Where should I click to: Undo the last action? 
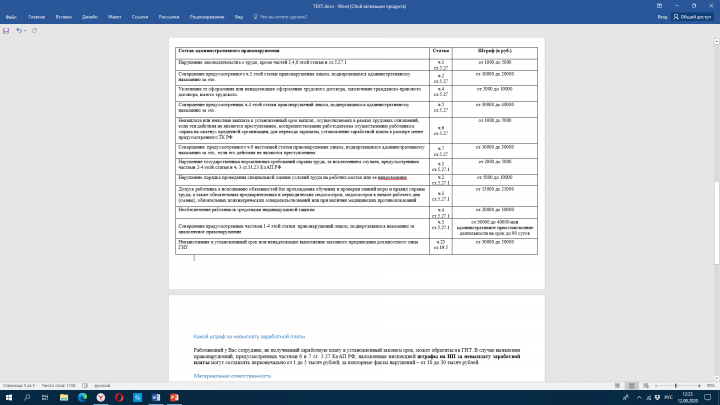[x=19, y=31]
